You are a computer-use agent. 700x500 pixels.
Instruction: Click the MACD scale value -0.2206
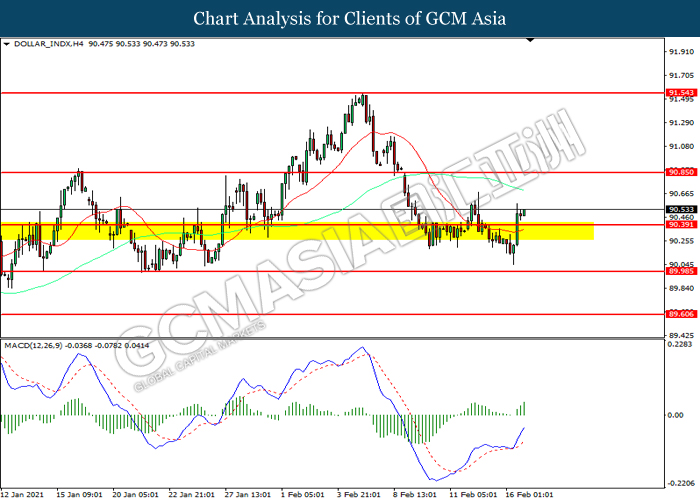[681, 483]
